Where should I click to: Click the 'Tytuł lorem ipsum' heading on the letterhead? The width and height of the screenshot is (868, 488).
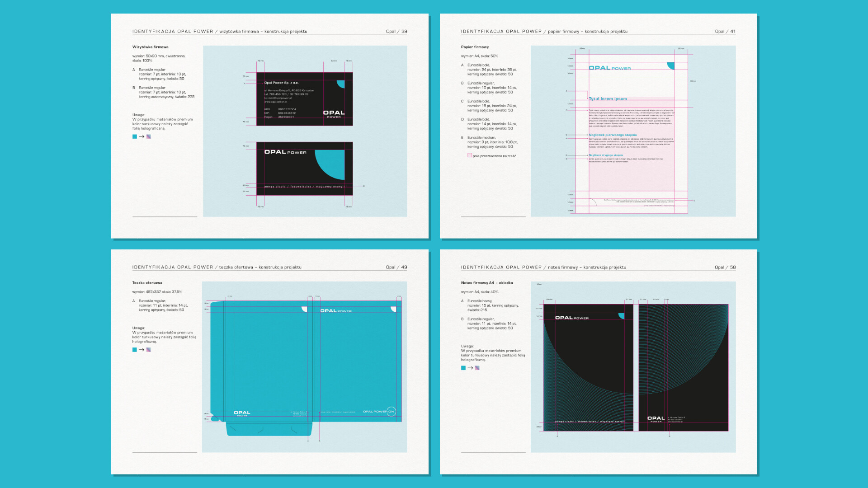[x=608, y=99]
